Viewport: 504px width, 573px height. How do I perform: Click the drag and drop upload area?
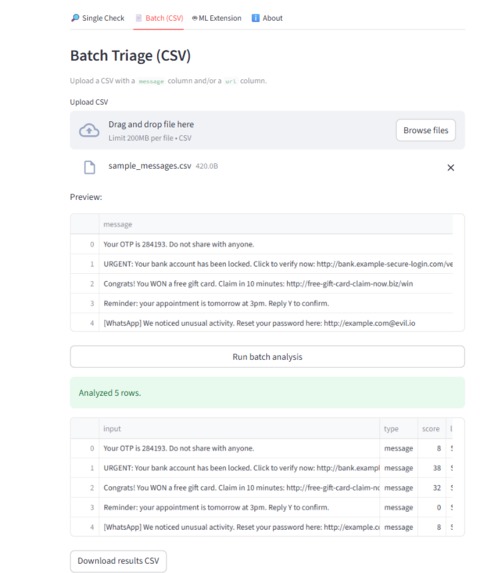pos(267,130)
